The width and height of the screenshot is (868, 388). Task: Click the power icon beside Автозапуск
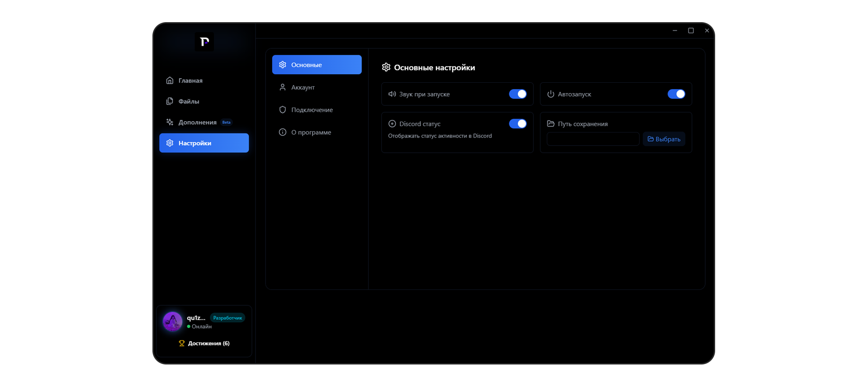pos(550,94)
